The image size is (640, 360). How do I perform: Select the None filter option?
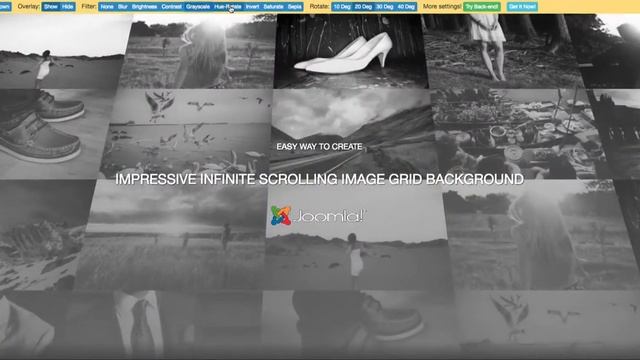tap(107, 7)
